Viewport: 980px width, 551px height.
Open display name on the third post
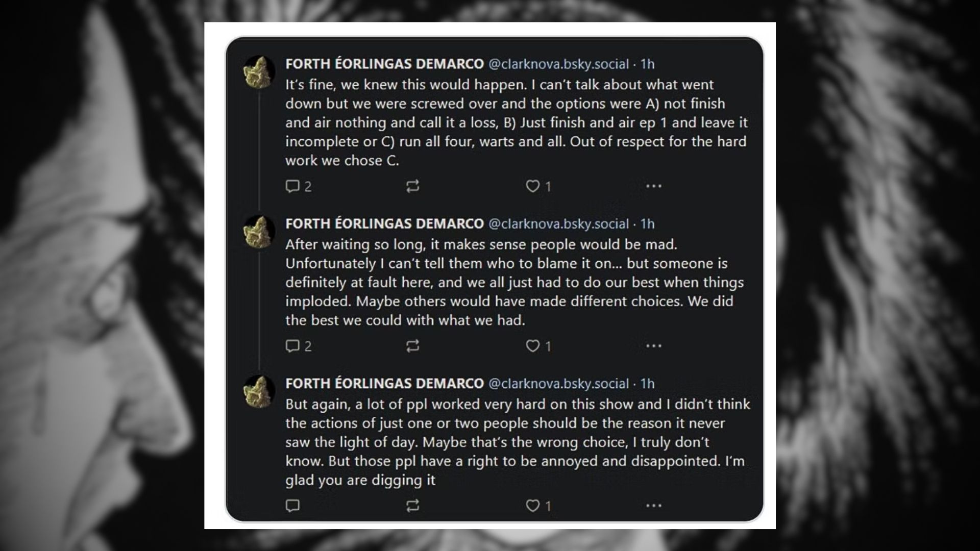[384, 383]
